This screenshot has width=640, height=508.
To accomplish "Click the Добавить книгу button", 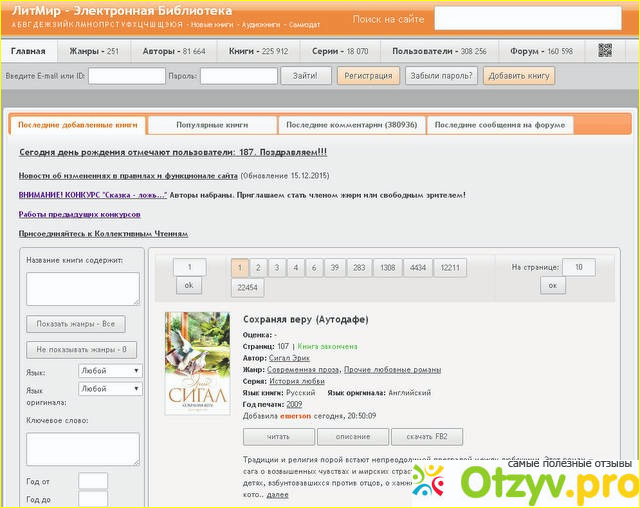I will (x=519, y=76).
